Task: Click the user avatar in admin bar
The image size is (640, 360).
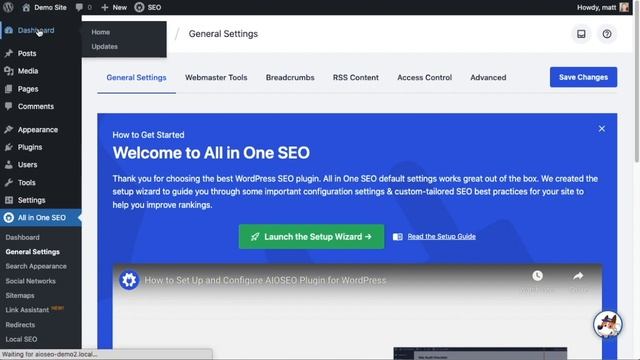Action: pyautogui.click(x=624, y=7)
